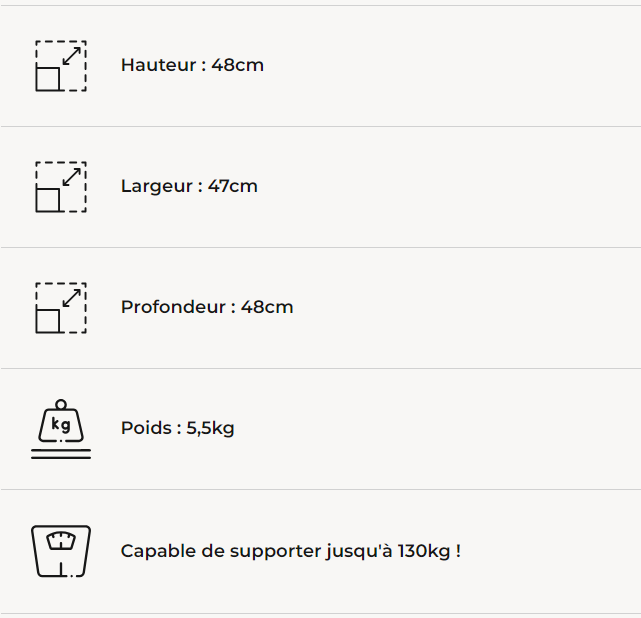The width and height of the screenshot is (641, 618).
Task: Click the depth dimension icon beside Profondeur
Action: [61, 308]
